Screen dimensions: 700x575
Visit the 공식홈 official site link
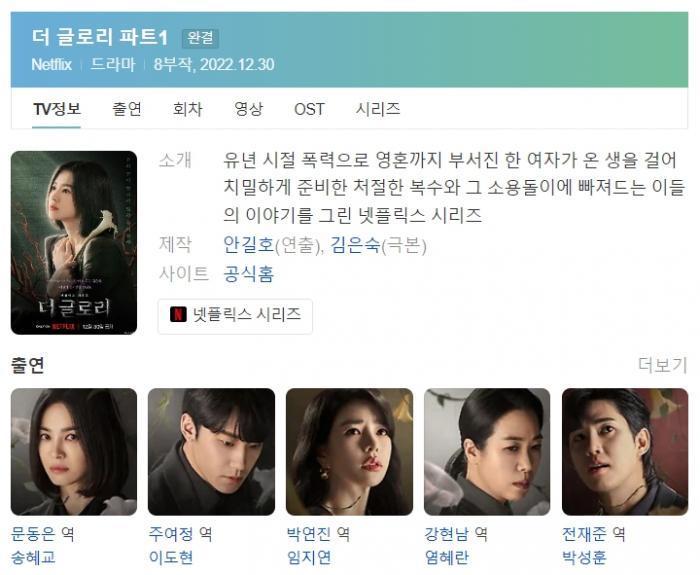pyautogui.click(x=248, y=274)
